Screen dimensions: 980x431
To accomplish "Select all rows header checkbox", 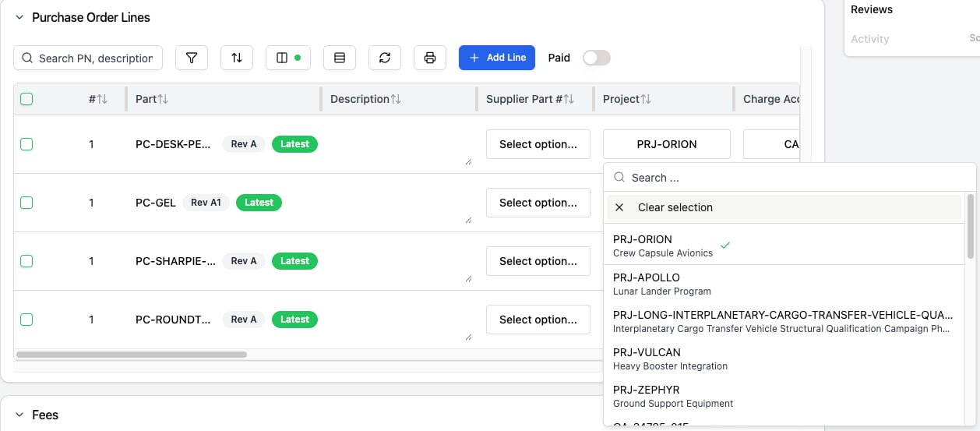I will 26,99.
